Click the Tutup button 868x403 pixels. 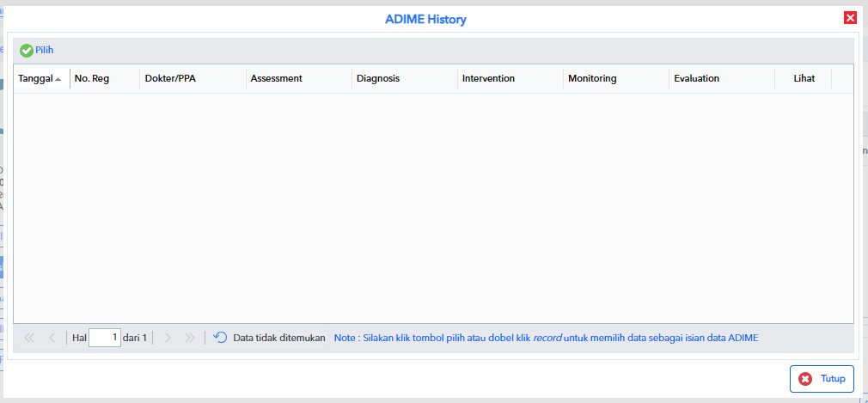pyautogui.click(x=822, y=379)
